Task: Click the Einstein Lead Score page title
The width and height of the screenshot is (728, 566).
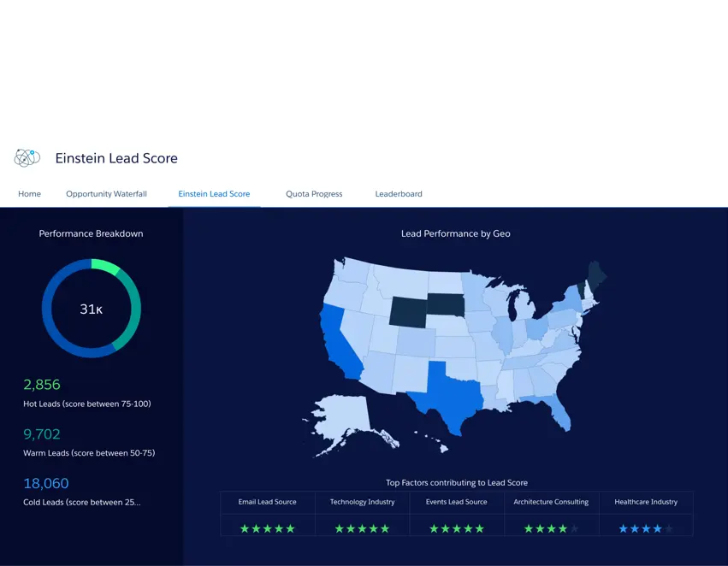Action: [116, 158]
